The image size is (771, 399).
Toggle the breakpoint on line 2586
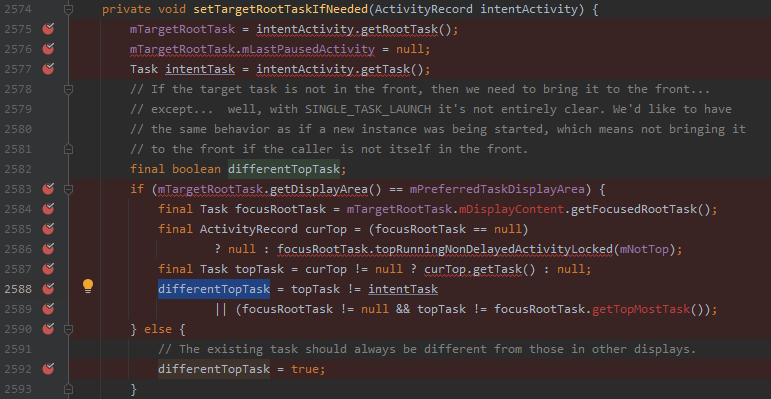48,249
